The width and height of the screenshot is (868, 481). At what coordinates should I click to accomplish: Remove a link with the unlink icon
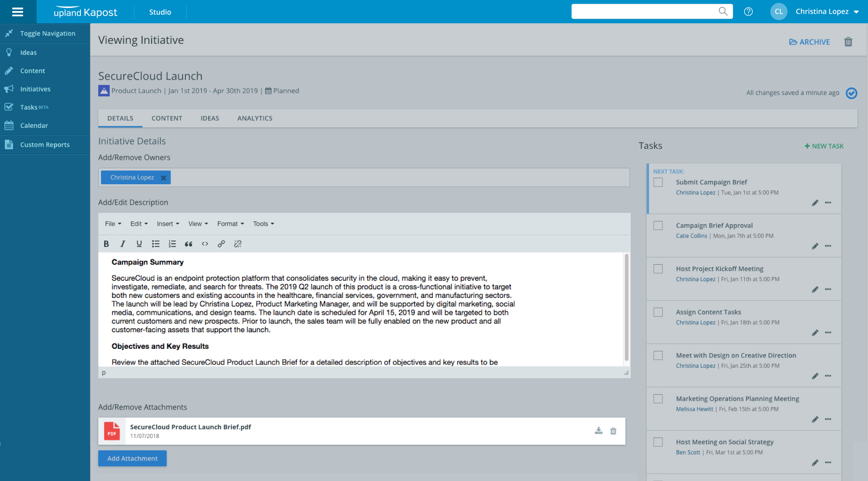[238, 244]
